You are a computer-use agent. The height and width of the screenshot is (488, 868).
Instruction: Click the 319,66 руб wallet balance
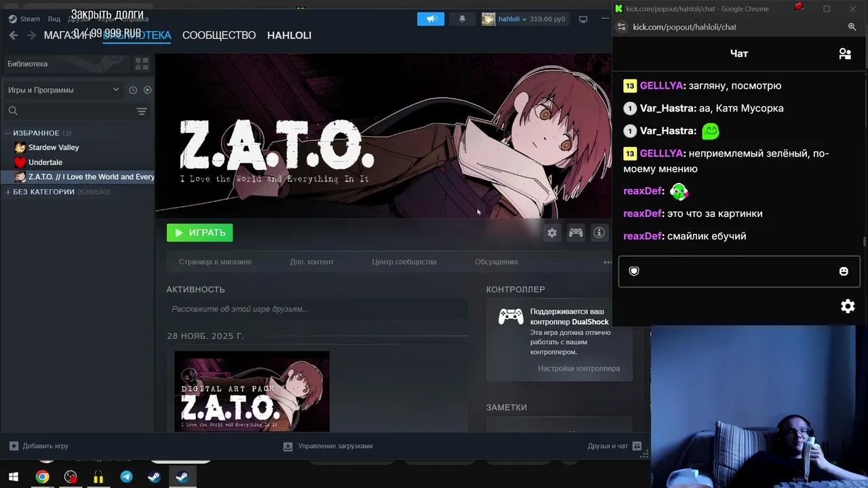[547, 19]
